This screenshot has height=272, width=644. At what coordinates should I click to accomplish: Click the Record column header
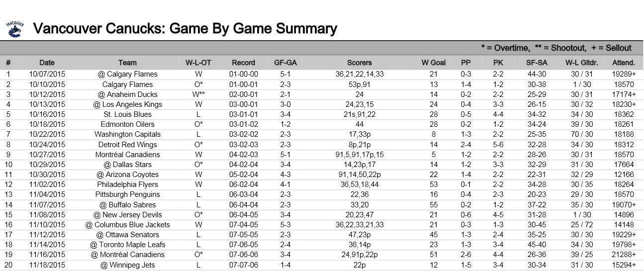pyautogui.click(x=243, y=63)
